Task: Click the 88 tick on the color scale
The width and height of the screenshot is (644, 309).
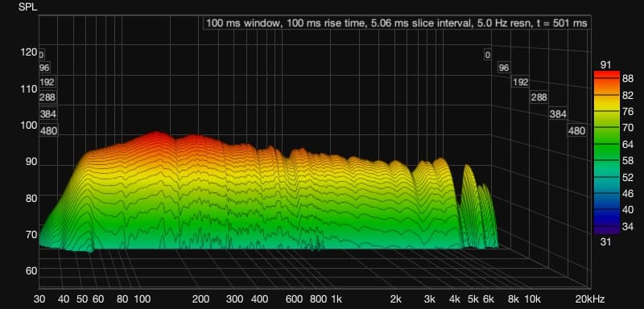Action: 628,79
